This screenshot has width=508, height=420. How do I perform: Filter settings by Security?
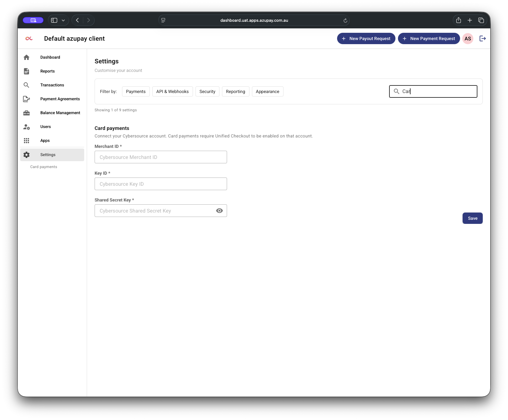point(207,91)
